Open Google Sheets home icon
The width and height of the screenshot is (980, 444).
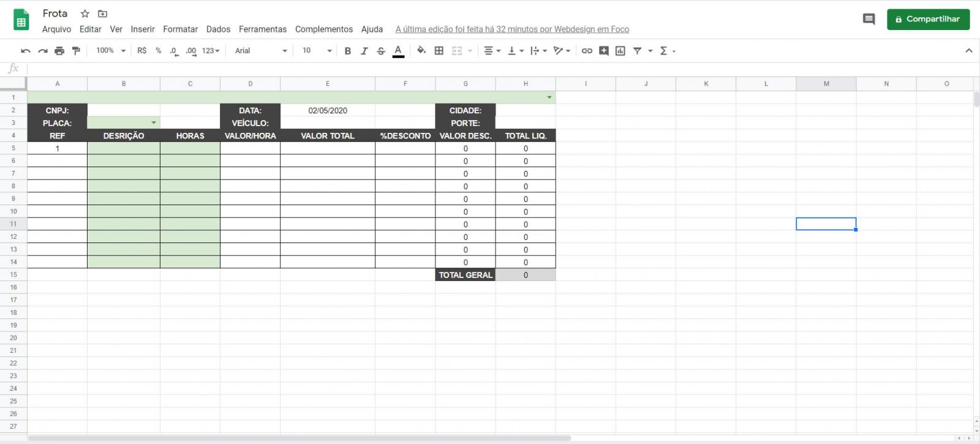click(x=21, y=20)
